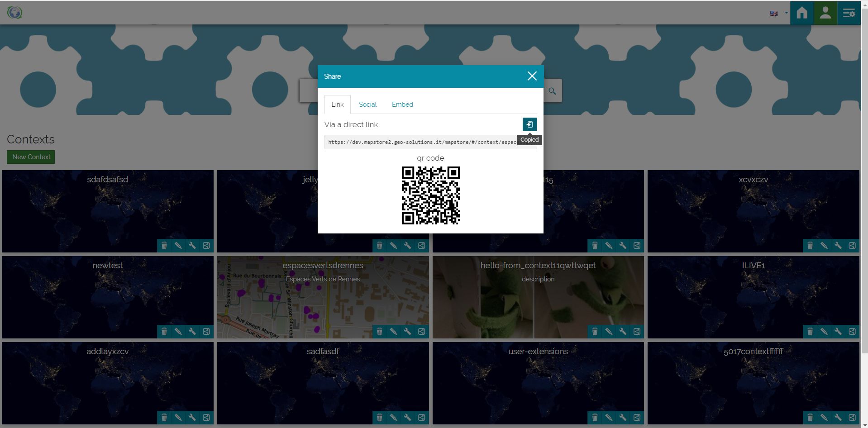The height and width of the screenshot is (428, 868).
Task: Close the Share dialog
Action: coord(532,76)
